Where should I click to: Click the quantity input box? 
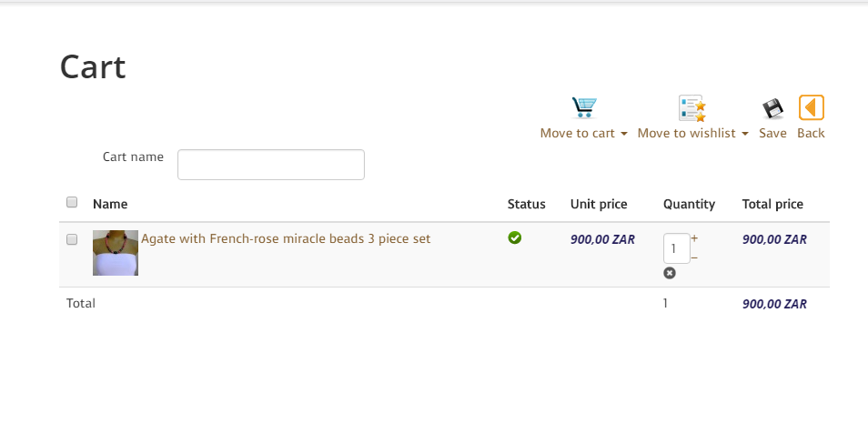675,248
